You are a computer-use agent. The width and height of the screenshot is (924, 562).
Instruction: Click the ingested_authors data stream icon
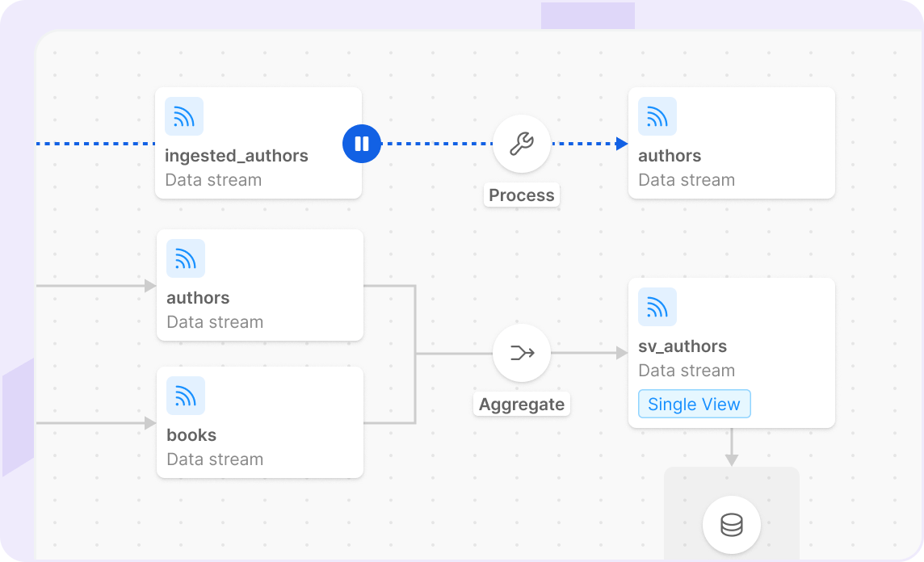[x=184, y=116]
